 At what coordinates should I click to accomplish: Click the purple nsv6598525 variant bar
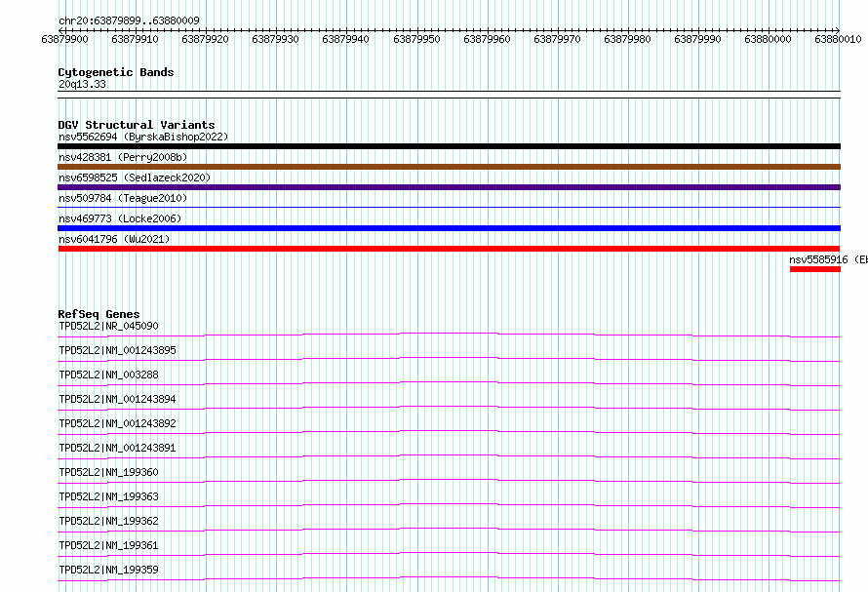[x=449, y=187]
